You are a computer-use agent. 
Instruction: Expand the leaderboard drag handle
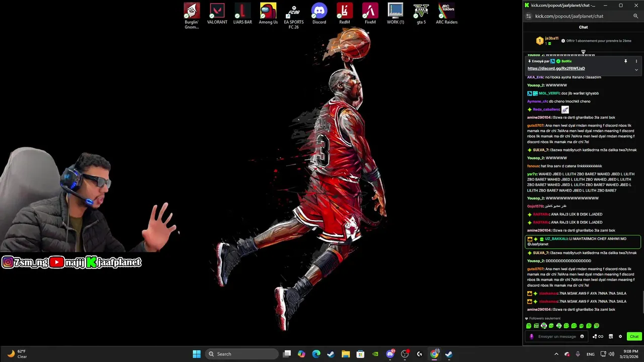pyautogui.click(x=583, y=52)
